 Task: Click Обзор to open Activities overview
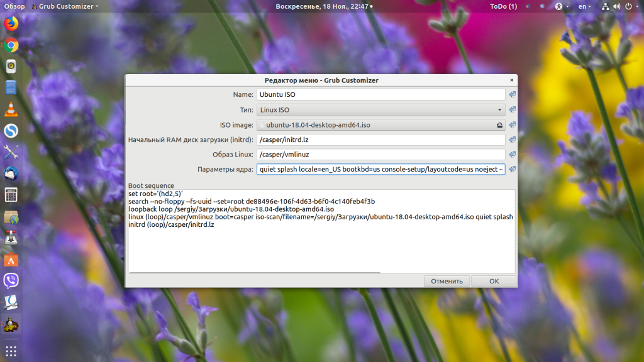click(x=14, y=6)
